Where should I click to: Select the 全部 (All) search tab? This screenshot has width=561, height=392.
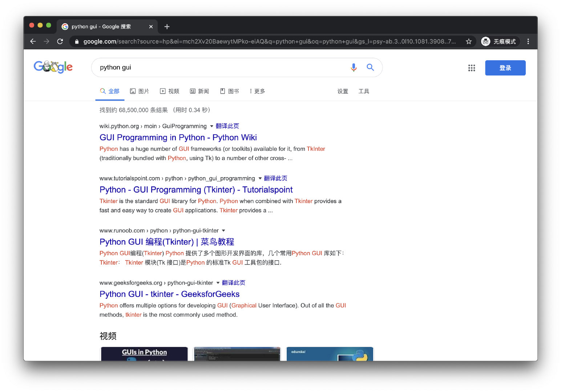(x=110, y=91)
